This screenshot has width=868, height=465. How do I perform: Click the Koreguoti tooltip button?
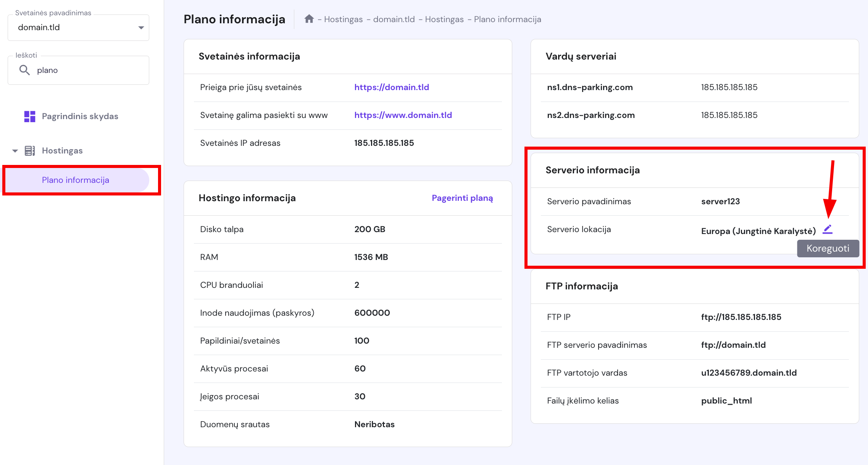click(x=828, y=248)
